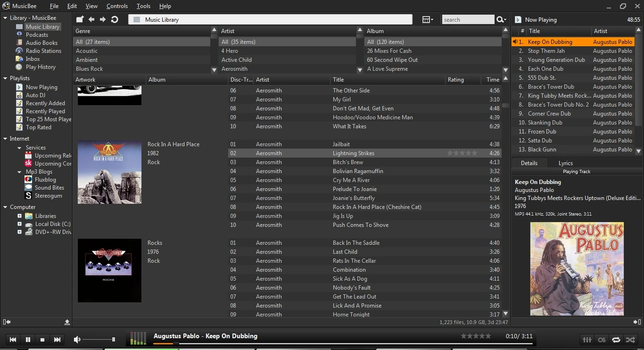This screenshot has height=350, width=644.
Task: Open the equalizer settings icon
Action: coord(587,340)
